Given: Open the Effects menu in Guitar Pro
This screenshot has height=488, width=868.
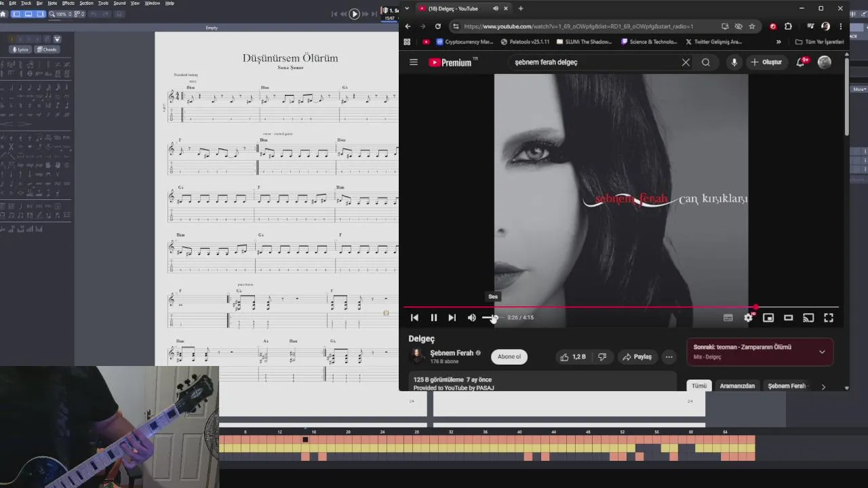Looking at the screenshot, I should pos(68,3).
